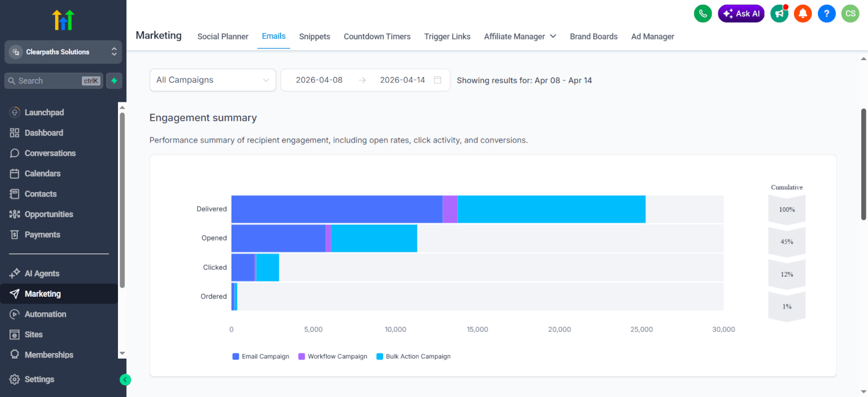
Task: Click the Ask AI button
Action: coord(741,13)
